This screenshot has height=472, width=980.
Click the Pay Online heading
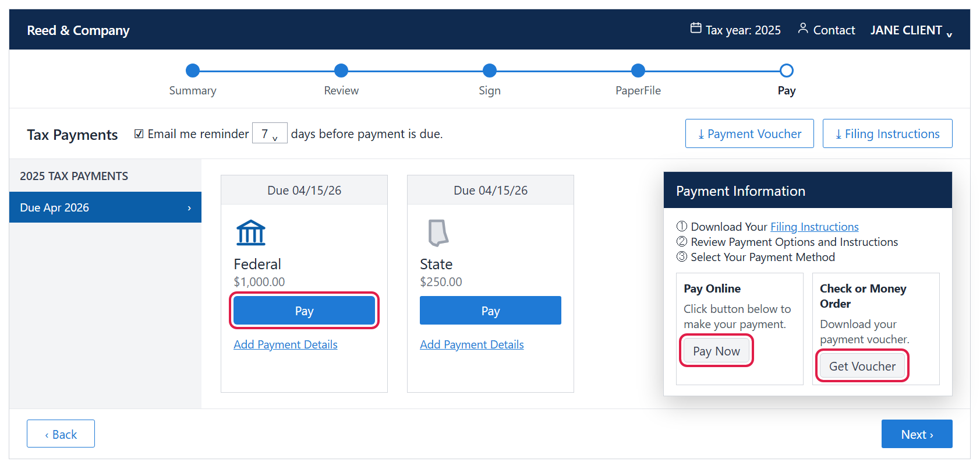point(712,288)
